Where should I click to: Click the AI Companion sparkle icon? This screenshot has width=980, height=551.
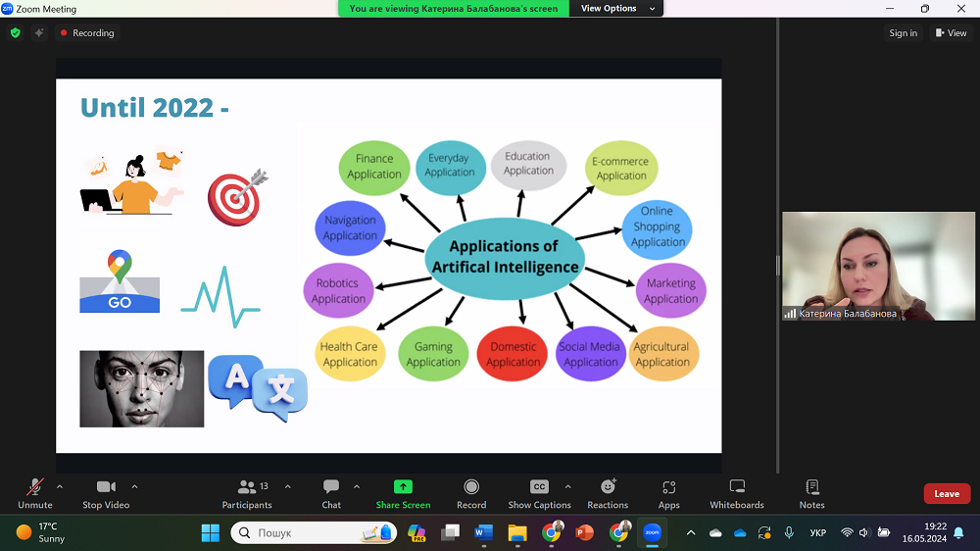tap(39, 32)
